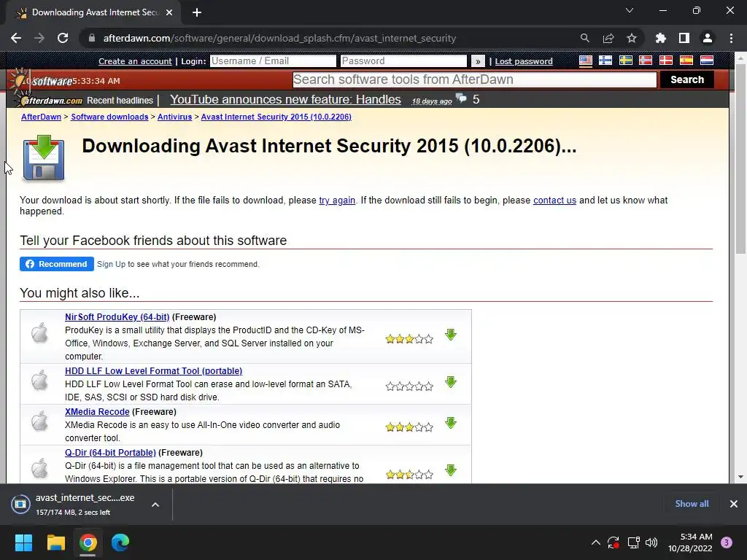Open HDD LLF Low Level Format Tool link
747x560 pixels.
click(x=153, y=371)
